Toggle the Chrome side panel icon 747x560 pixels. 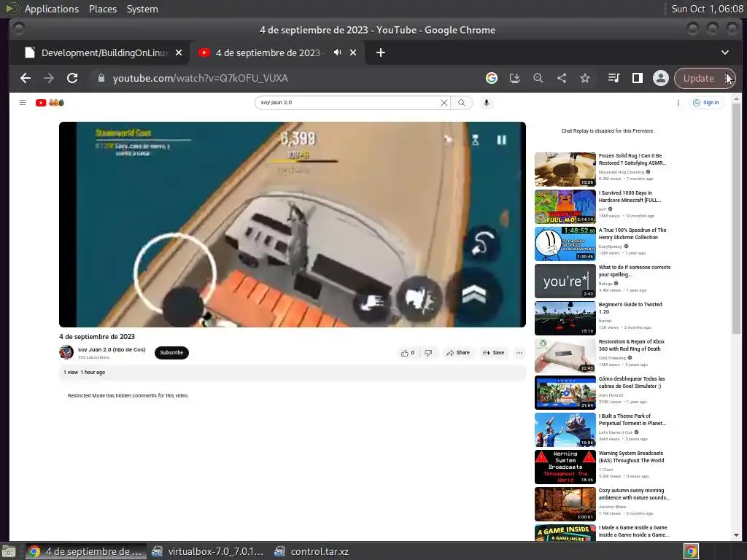(638, 78)
